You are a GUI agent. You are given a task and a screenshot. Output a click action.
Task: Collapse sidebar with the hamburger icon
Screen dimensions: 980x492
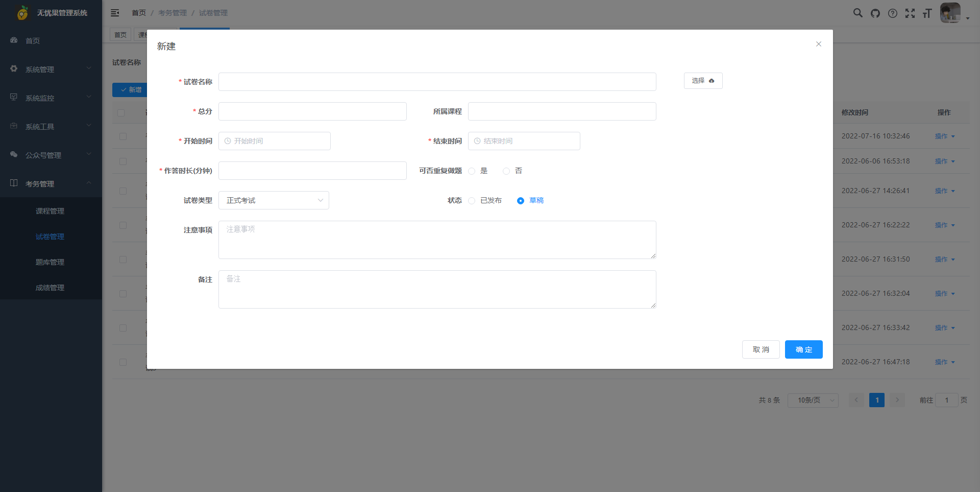point(115,13)
